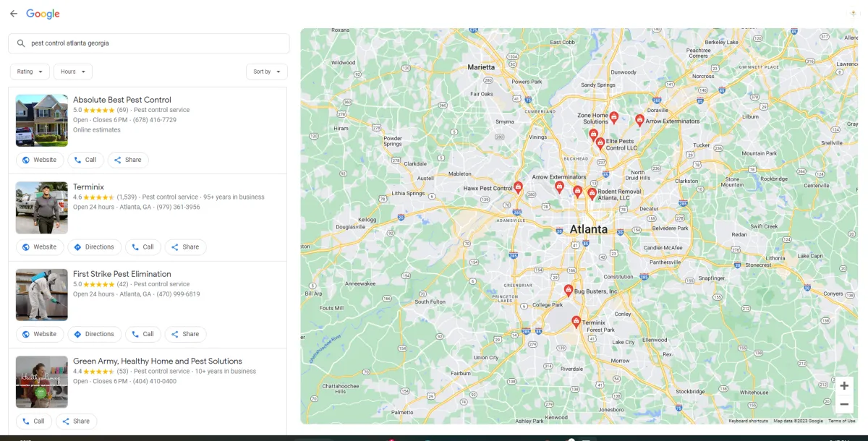Click the 'Marietta' label on the map

pos(481,67)
